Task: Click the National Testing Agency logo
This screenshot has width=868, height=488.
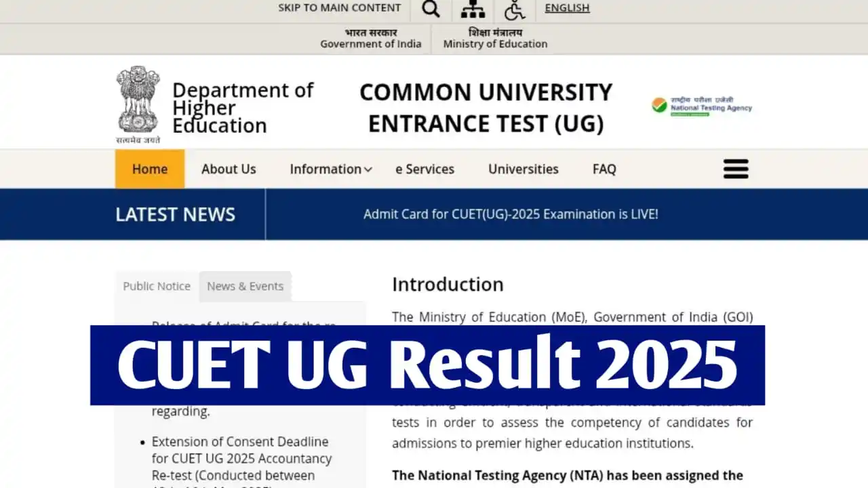Action: pos(702,106)
